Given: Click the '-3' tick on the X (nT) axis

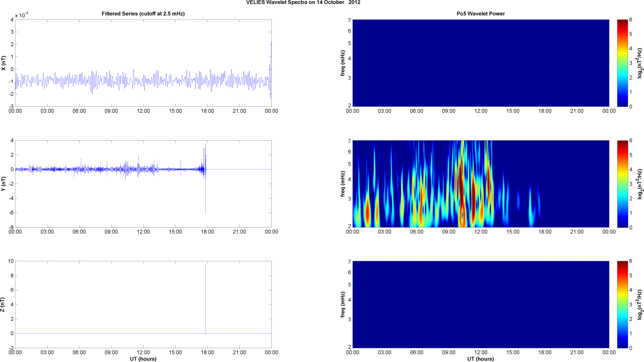Looking at the screenshot, I should point(11,106).
